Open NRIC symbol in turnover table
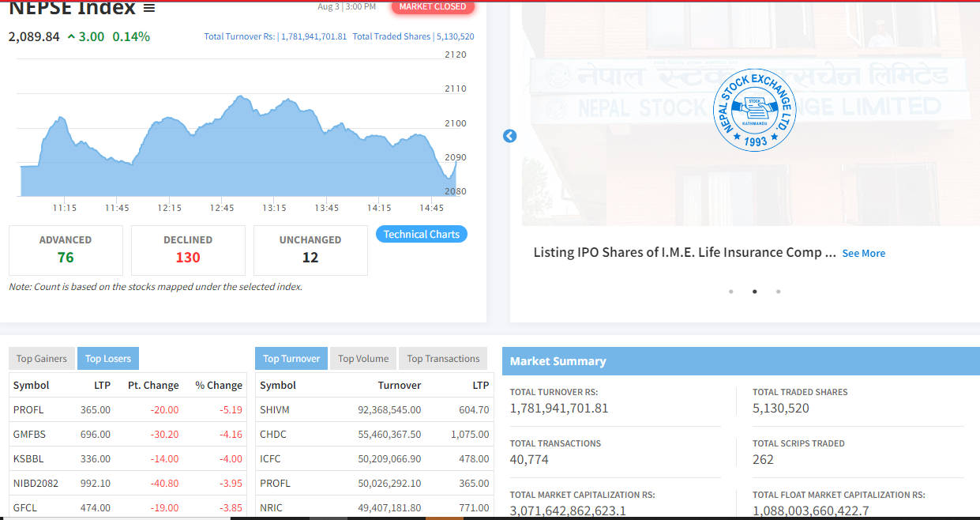This screenshot has height=520, width=980. click(271, 508)
